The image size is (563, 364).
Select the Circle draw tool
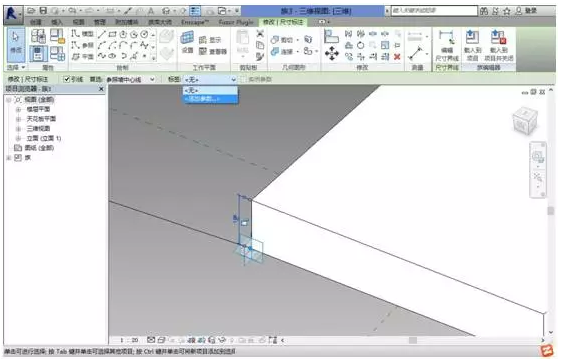click(144, 34)
